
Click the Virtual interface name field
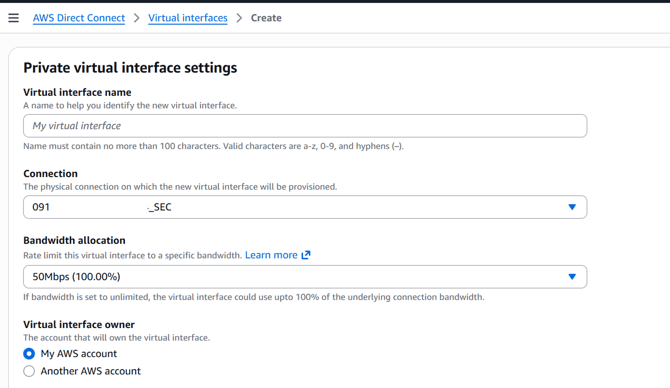(x=305, y=126)
